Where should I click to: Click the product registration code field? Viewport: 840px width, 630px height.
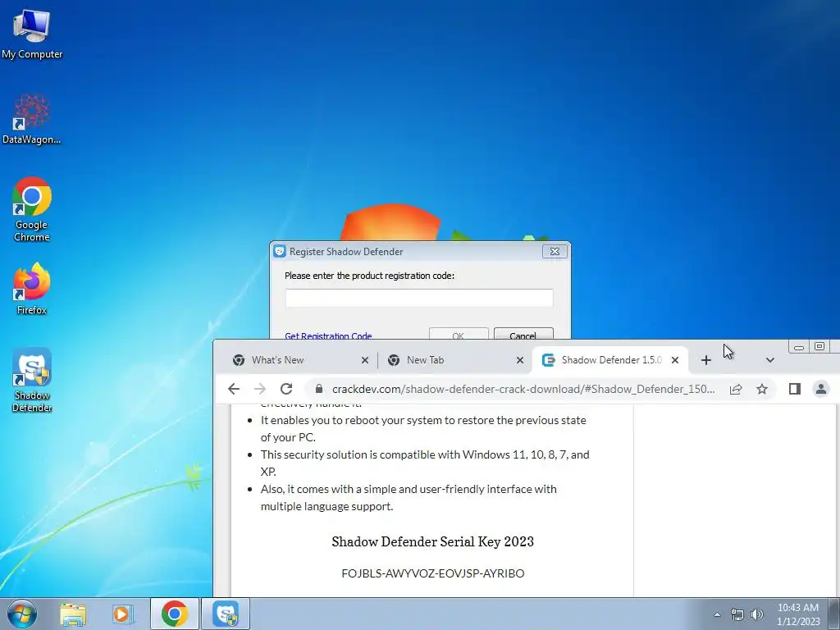[x=419, y=298]
